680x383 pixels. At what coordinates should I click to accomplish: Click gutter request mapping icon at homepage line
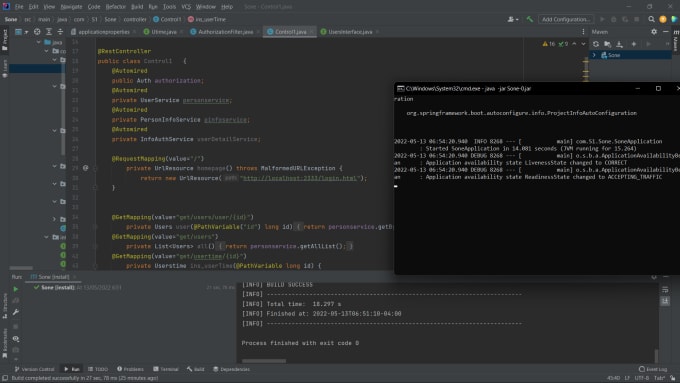pyautogui.click(x=85, y=168)
